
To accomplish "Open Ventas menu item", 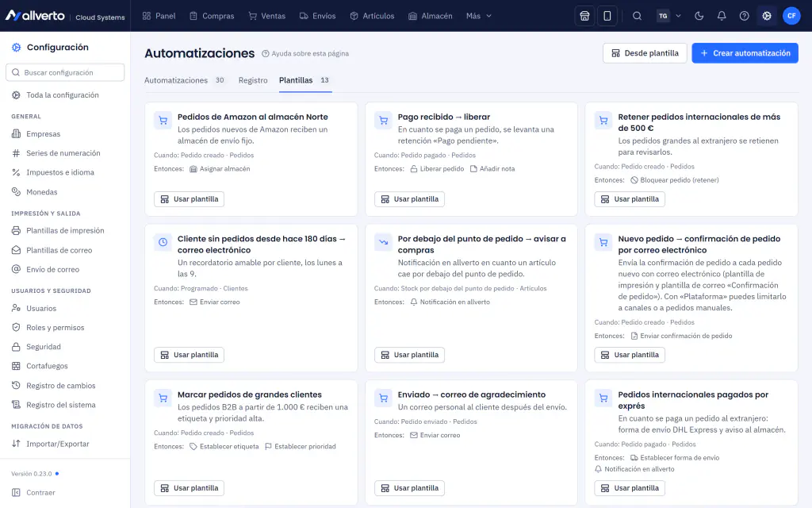I will [266, 16].
